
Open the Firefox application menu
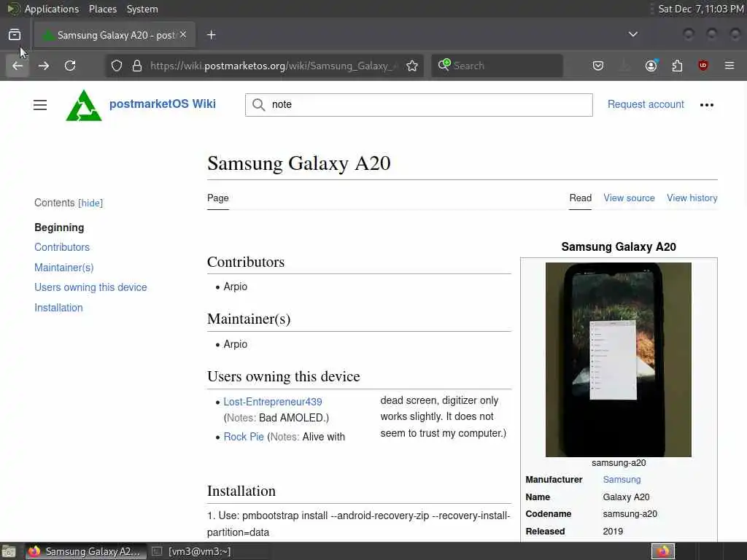coord(729,66)
